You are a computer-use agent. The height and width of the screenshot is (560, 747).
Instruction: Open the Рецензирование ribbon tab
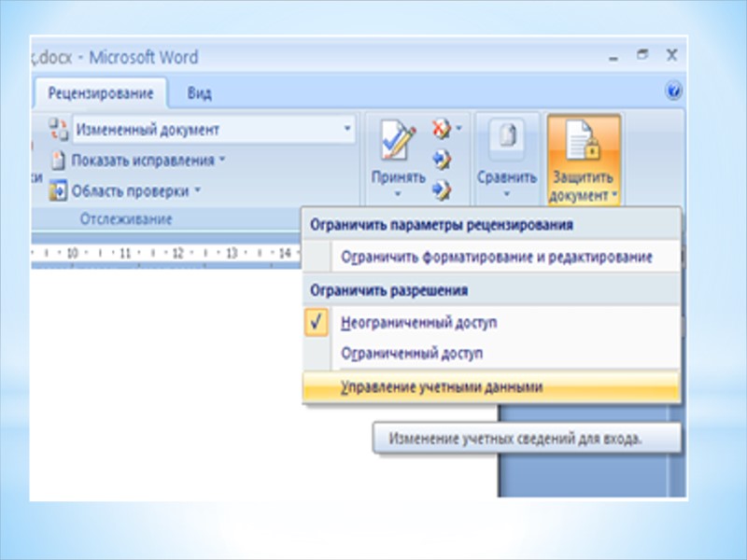point(101,92)
